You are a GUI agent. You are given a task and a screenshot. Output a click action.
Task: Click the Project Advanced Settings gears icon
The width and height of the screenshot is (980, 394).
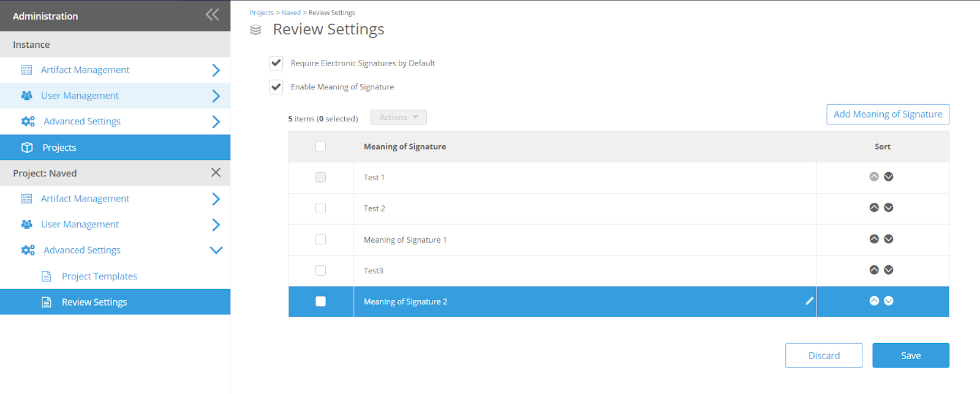pyautogui.click(x=28, y=250)
